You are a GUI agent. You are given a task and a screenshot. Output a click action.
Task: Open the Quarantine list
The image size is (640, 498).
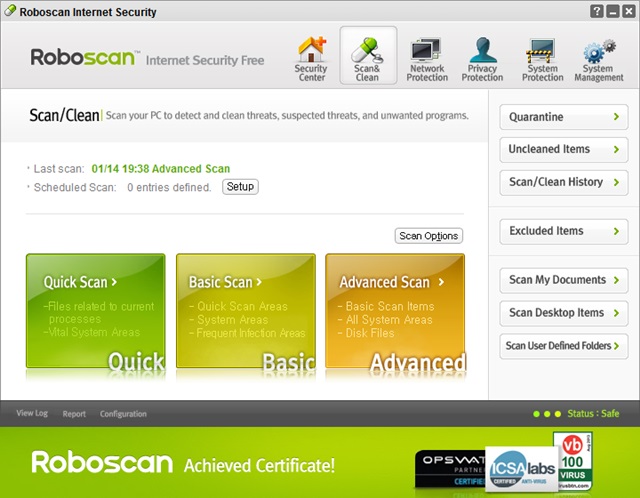564,117
